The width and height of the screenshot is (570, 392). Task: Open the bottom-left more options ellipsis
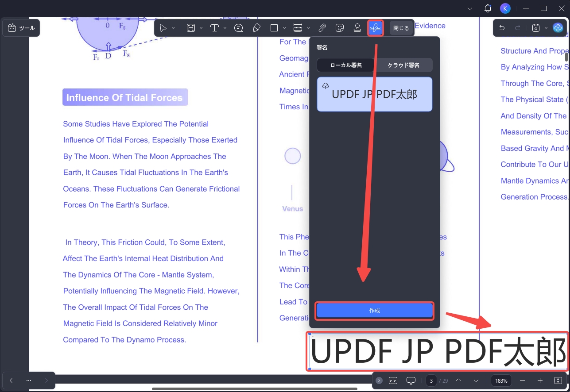pyautogui.click(x=29, y=380)
